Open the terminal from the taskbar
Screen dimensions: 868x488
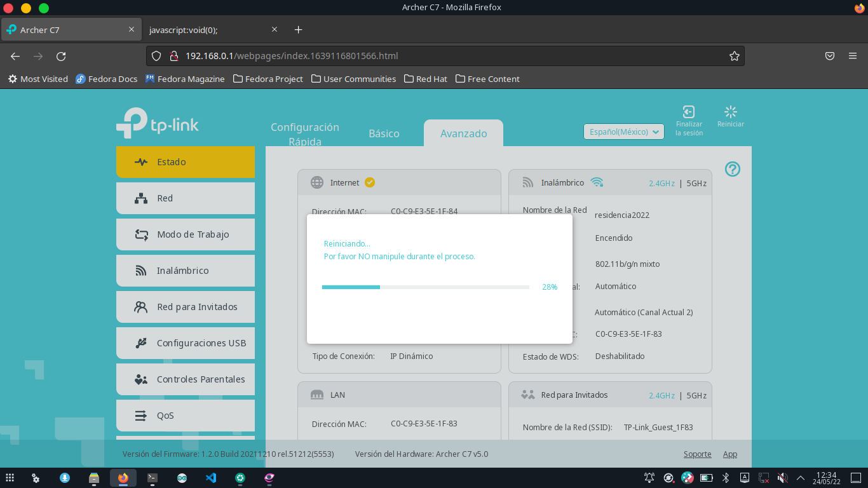(153, 478)
